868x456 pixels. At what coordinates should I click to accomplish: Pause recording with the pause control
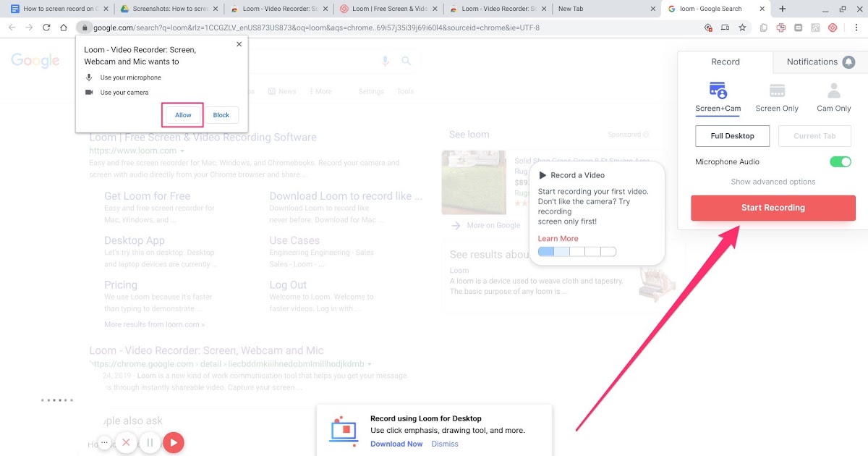(150, 442)
